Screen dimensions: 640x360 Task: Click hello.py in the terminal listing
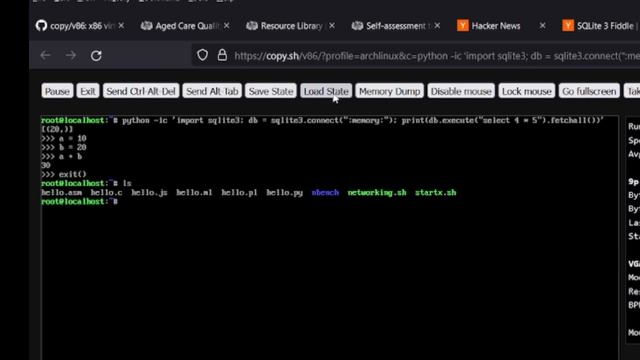(284, 193)
